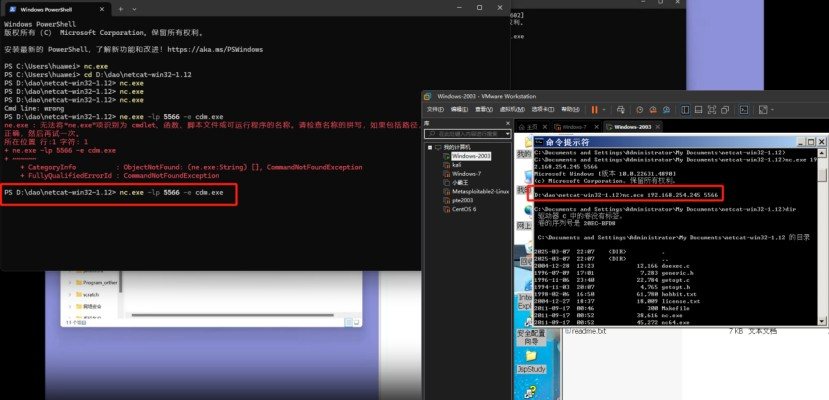Open the JspStudy desktop folder icon
Image resolution: width=829 pixels, height=400 pixels.
tap(531, 361)
